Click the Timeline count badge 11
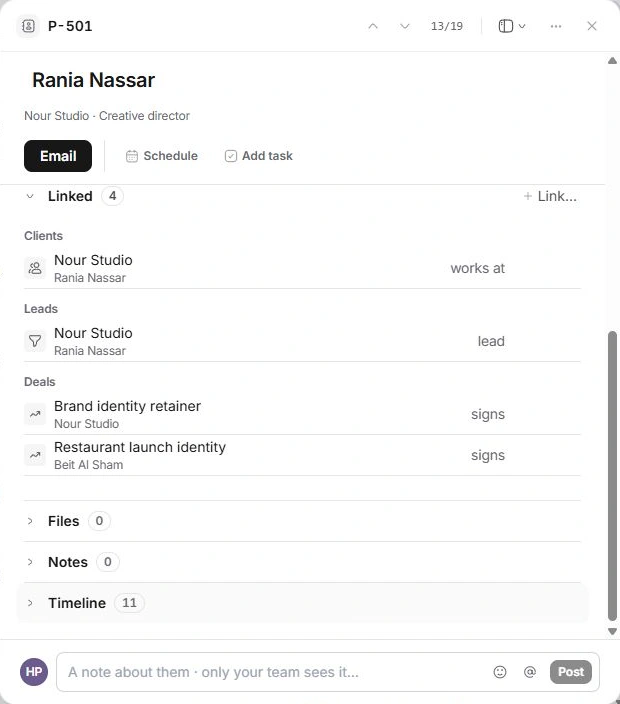Image resolution: width=620 pixels, height=704 pixels. (129, 603)
